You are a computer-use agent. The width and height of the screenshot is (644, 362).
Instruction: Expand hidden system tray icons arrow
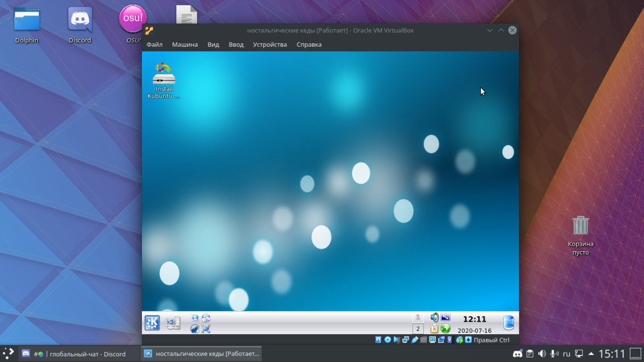coord(591,354)
